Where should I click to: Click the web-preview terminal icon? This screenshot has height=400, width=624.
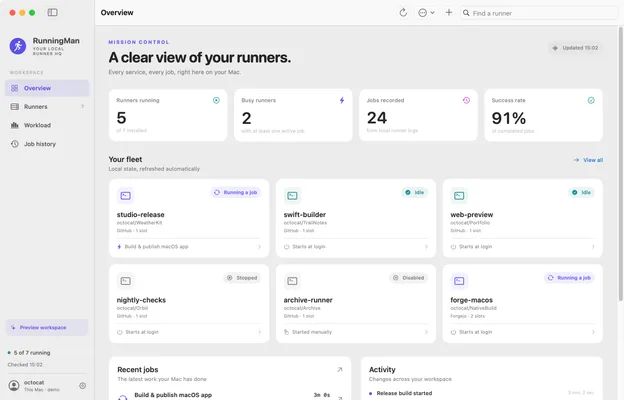[459, 195]
